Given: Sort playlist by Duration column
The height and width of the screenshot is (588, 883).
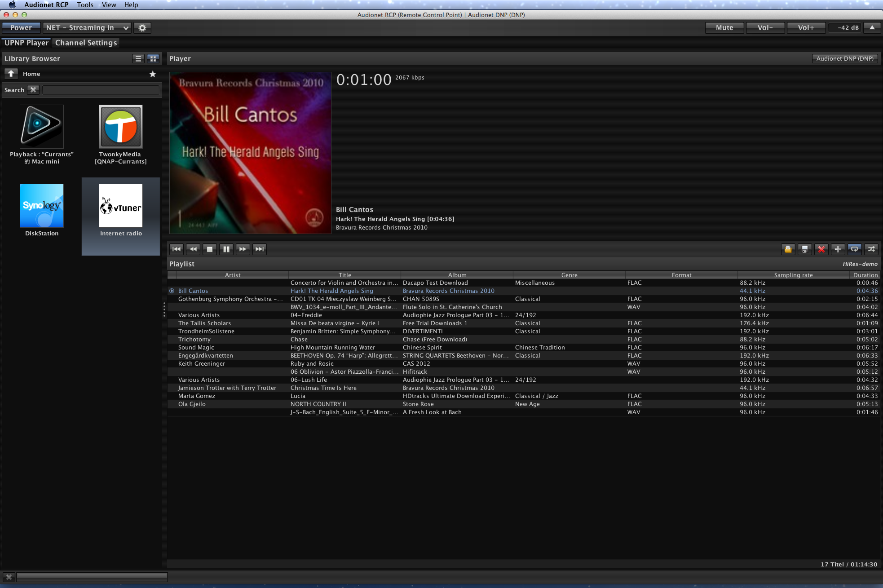Looking at the screenshot, I should point(865,275).
